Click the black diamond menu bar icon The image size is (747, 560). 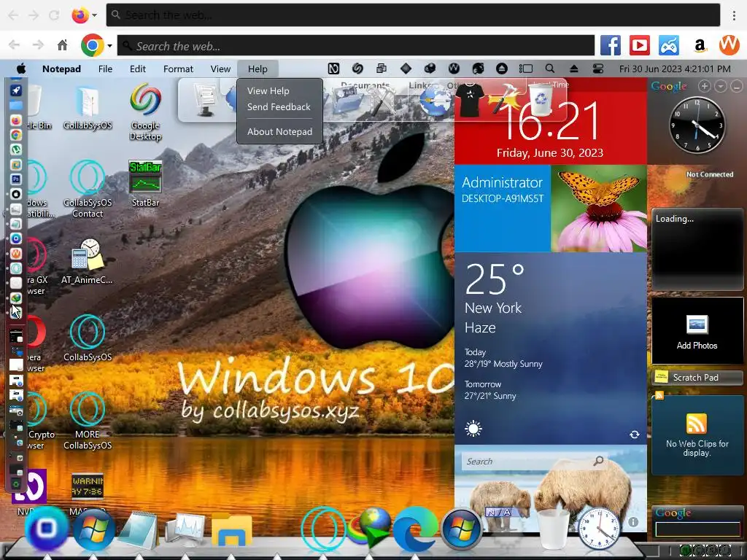tap(406, 69)
